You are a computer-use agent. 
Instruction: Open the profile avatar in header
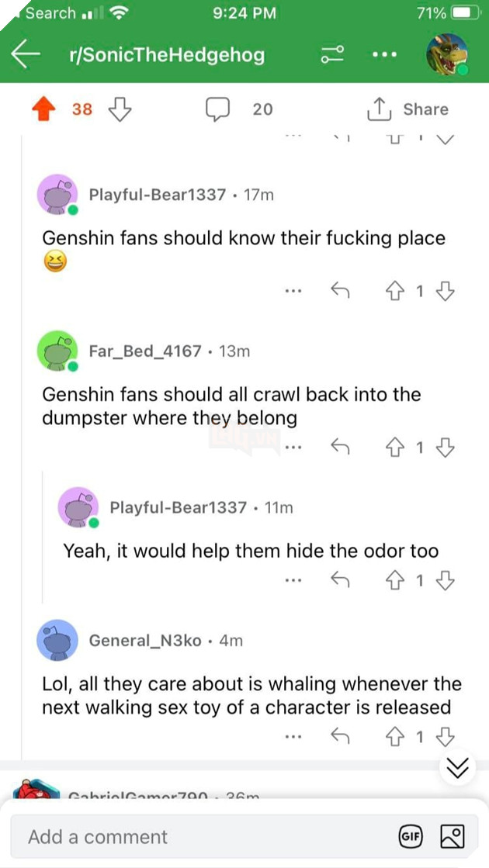coord(448,54)
